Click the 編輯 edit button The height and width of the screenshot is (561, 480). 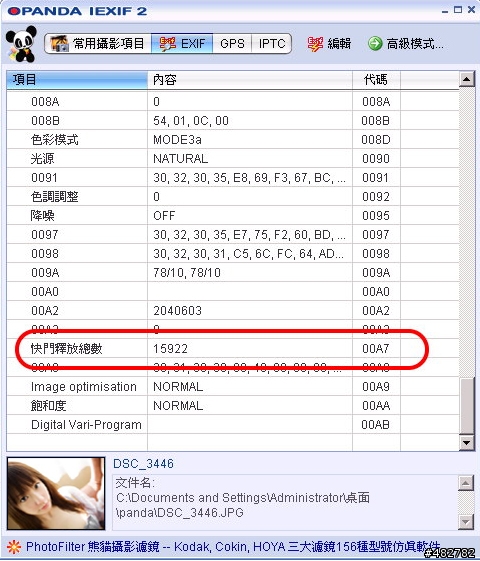coord(329,44)
